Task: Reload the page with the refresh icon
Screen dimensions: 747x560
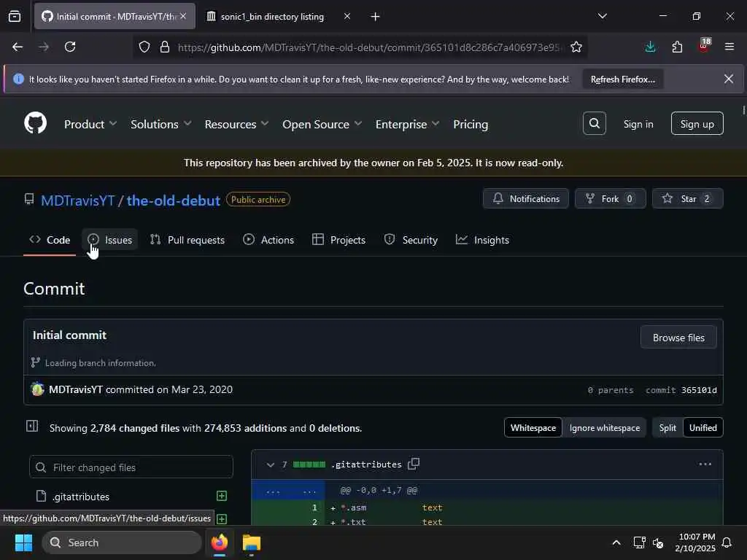Action: [70, 47]
